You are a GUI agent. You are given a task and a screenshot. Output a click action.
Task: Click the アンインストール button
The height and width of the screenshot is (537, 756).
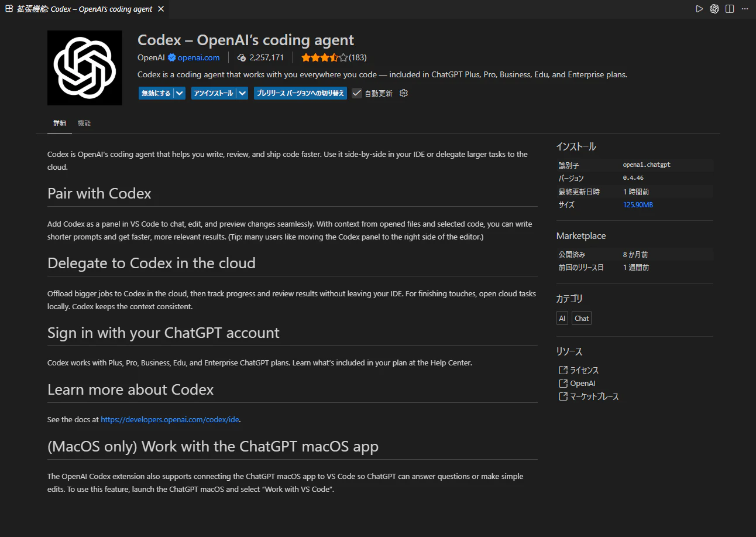click(214, 93)
